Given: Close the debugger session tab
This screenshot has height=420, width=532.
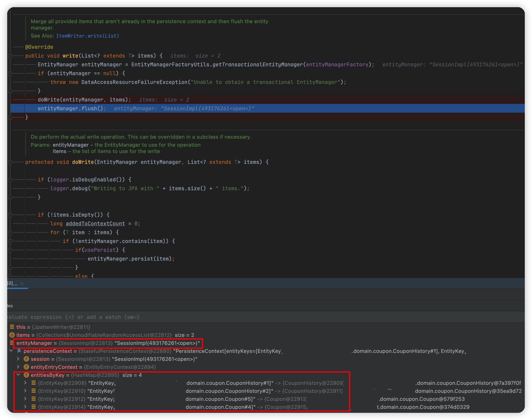Looking at the screenshot, I should point(22,284).
